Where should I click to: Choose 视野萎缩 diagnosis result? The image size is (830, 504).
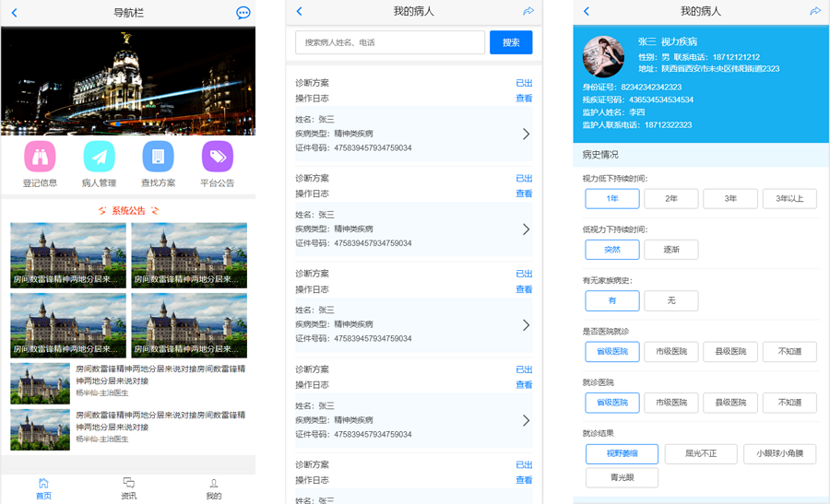[622, 453]
